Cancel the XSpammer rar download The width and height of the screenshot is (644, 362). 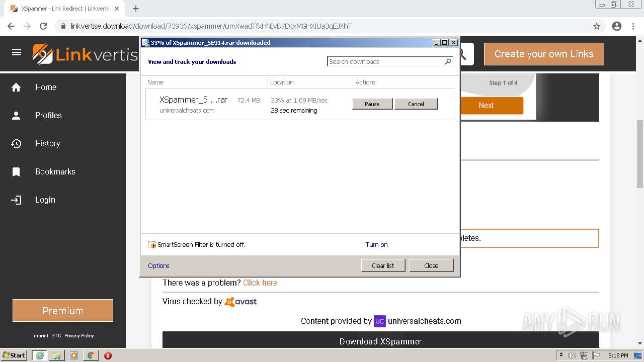tap(416, 104)
